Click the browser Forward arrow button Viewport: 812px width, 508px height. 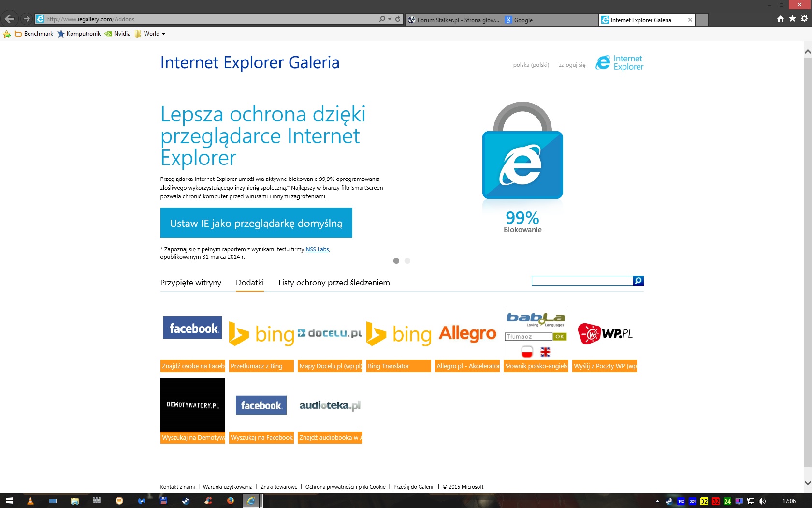point(27,19)
